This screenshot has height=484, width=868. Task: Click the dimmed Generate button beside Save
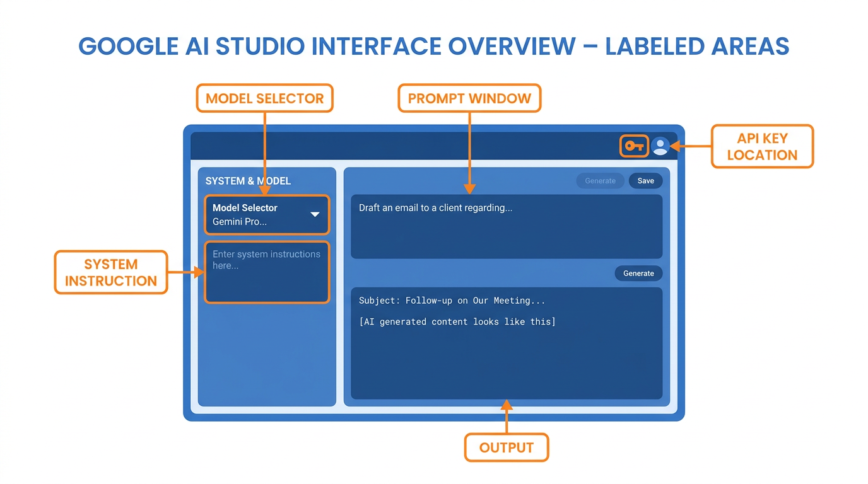pyautogui.click(x=600, y=181)
